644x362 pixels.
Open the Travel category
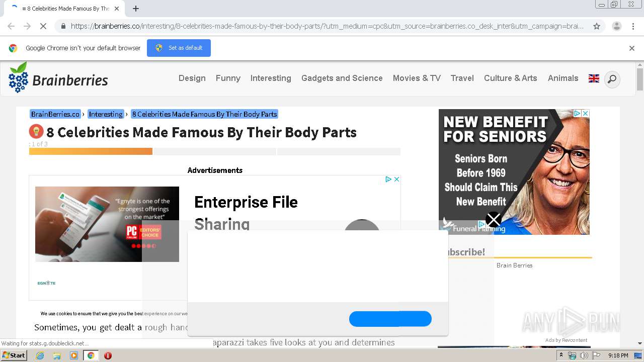pos(462,78)
